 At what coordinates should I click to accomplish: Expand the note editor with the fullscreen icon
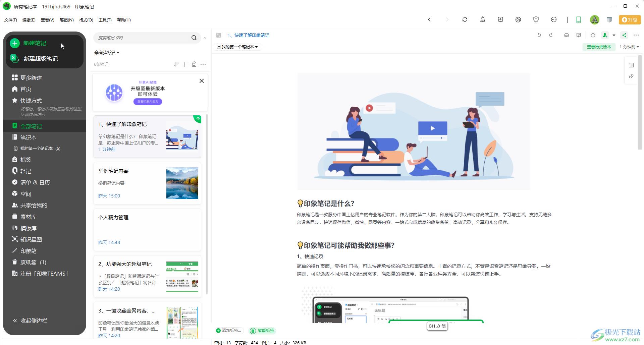pos(219,35)
